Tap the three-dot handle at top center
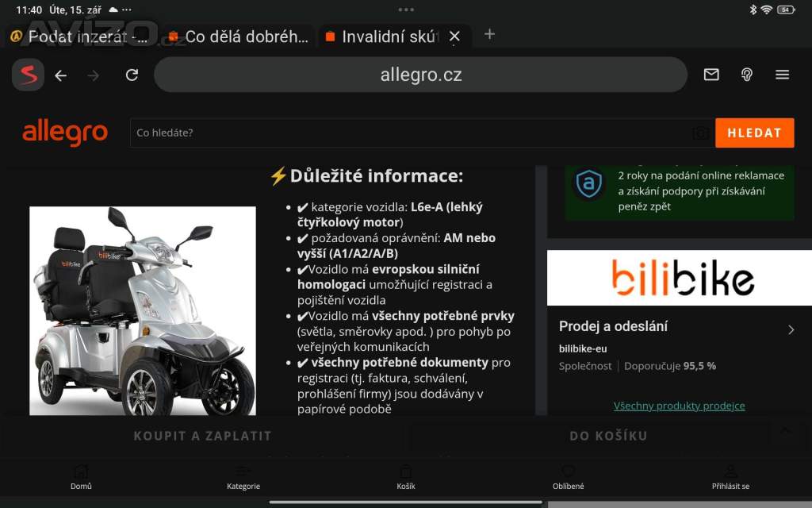812x508 pixels. (x=406, y=10)
